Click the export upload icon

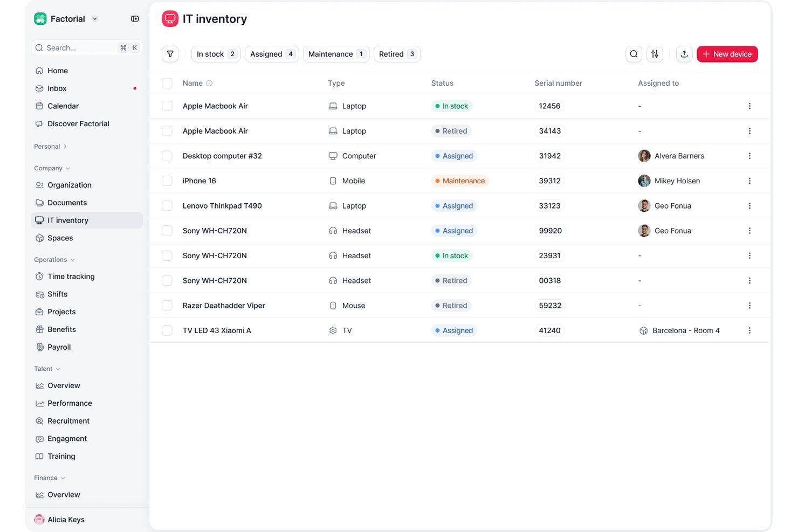click(x=684, y=54)
